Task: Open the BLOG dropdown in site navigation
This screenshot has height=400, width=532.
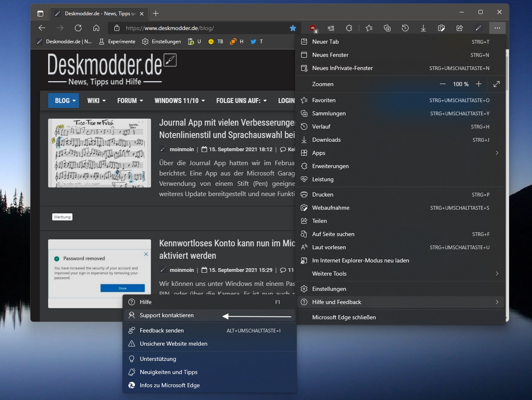Action: 63,101
